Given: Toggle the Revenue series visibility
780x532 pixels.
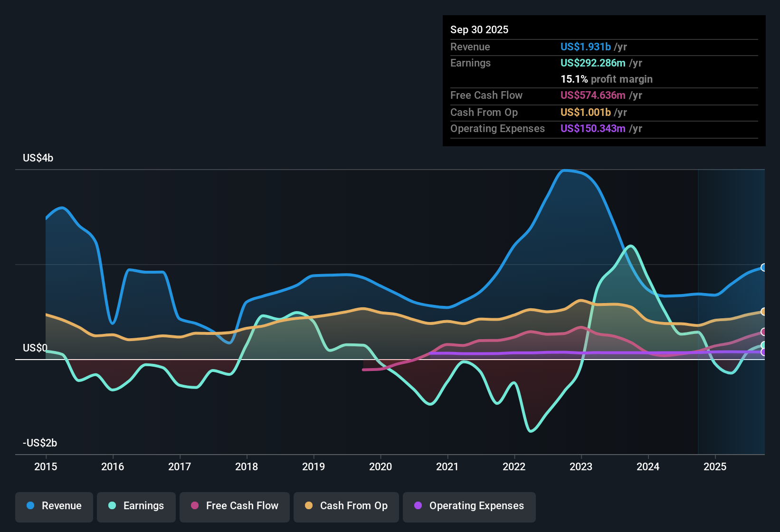Looking at the screenshot, I should click(x=54, y=506).
